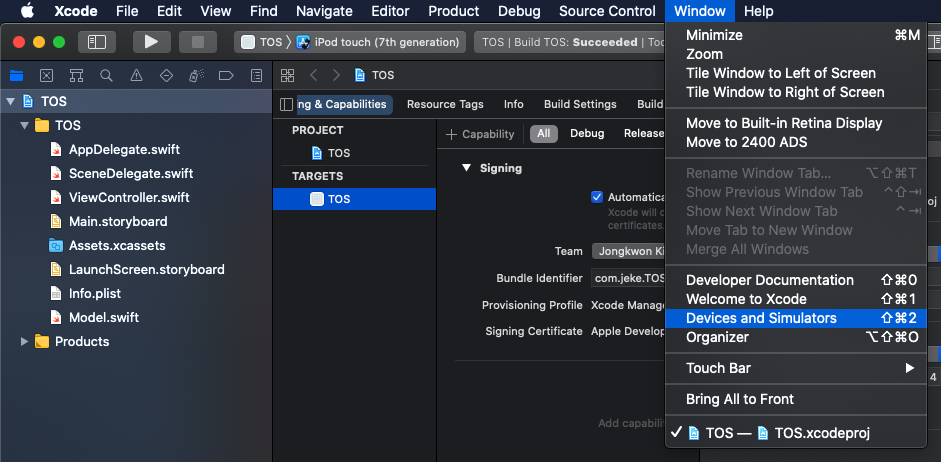
Task: Add a new Capability
Action: click(480, 134)
